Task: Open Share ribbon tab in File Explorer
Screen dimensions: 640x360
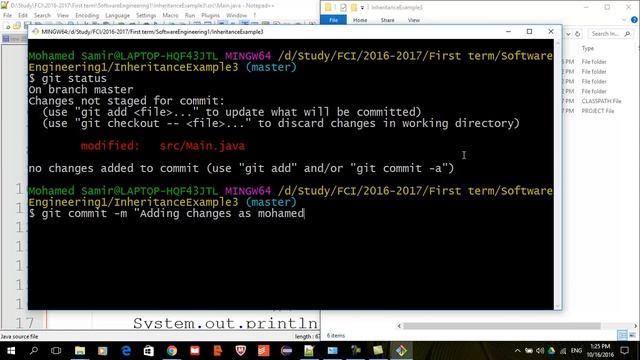Action: click(387, 20)
